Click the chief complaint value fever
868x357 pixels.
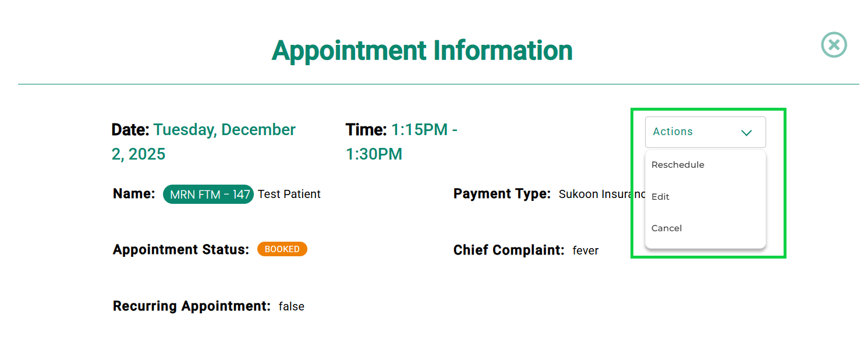click(586, 251)
